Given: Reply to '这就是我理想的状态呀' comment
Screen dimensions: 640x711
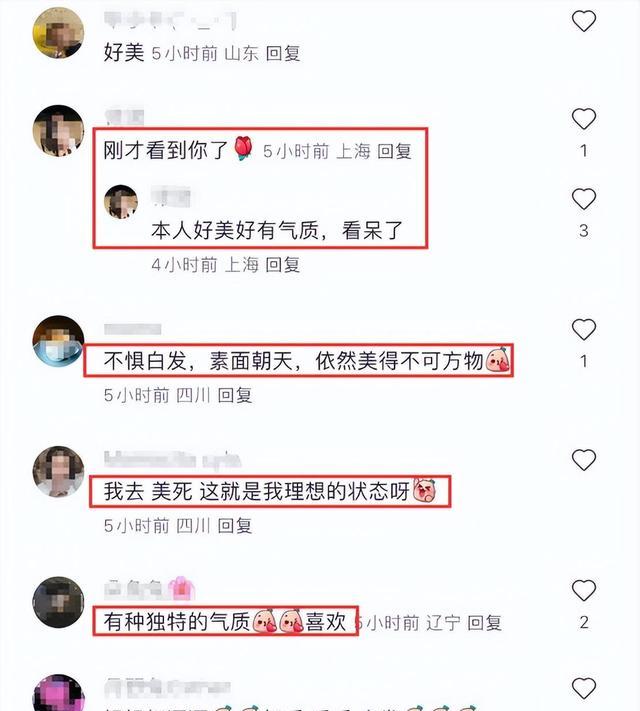Looking at the screenshot, I should pos(235,526).
